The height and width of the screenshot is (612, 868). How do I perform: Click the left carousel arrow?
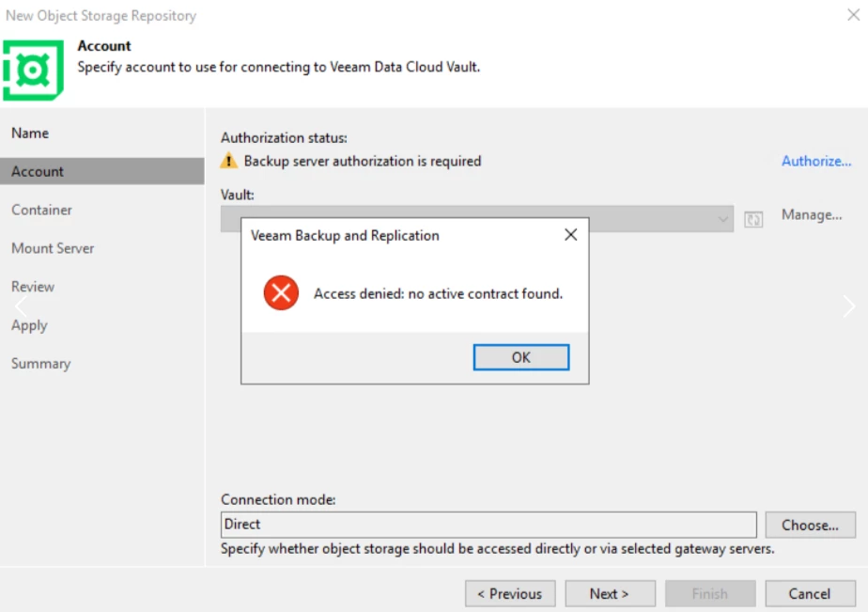click(21, 306)
